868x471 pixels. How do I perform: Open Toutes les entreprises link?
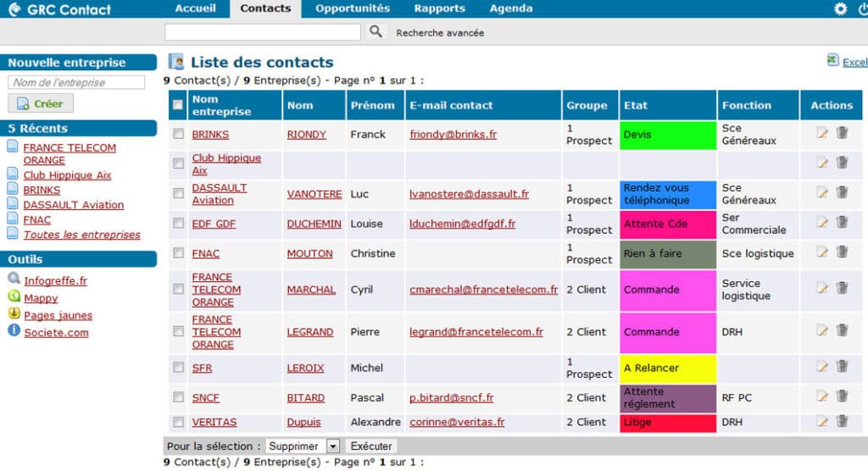pos(82,235)
